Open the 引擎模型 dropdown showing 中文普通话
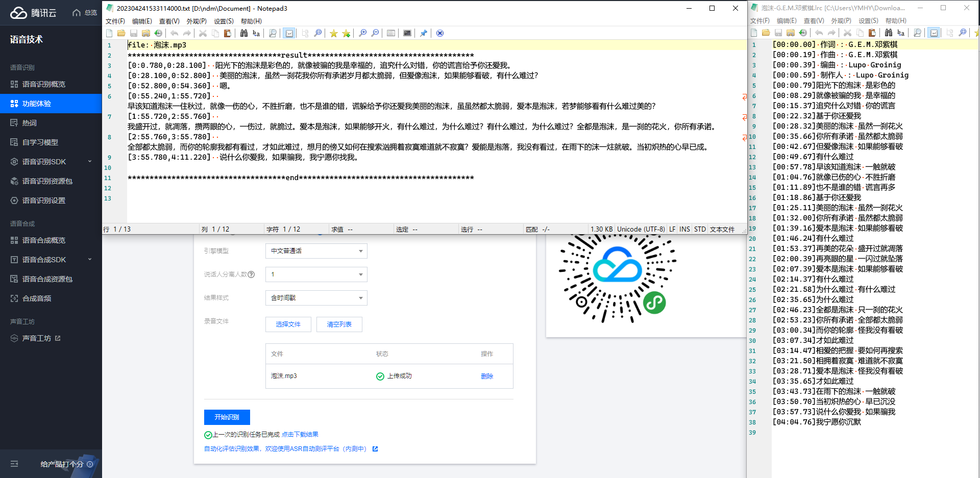980x478 pixels. click(x=316, y=251)
